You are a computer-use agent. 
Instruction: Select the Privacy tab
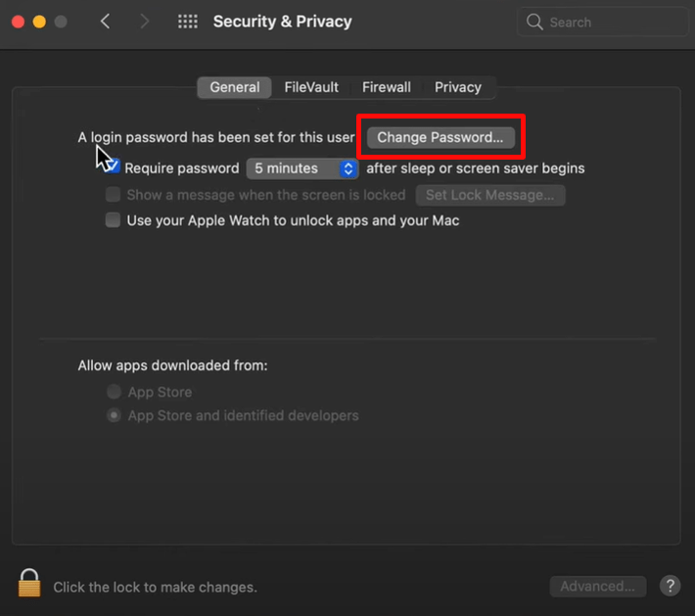458,87
